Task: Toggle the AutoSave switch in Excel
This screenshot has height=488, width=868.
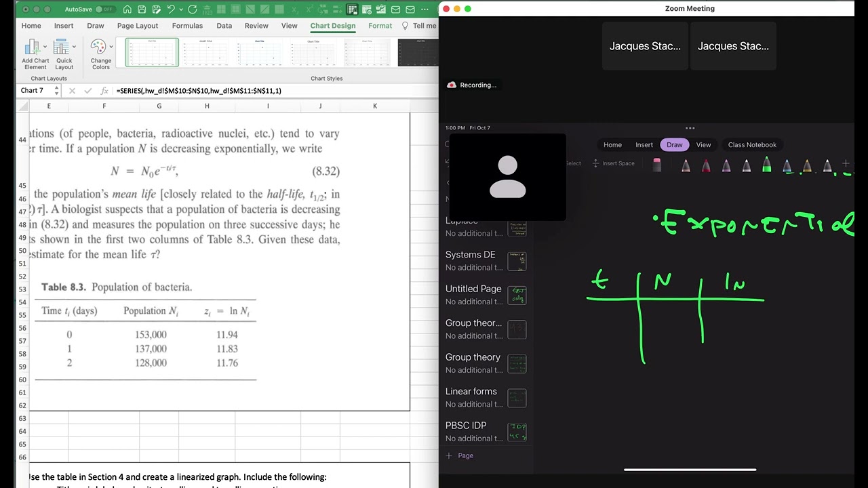Action: [105, 9]
